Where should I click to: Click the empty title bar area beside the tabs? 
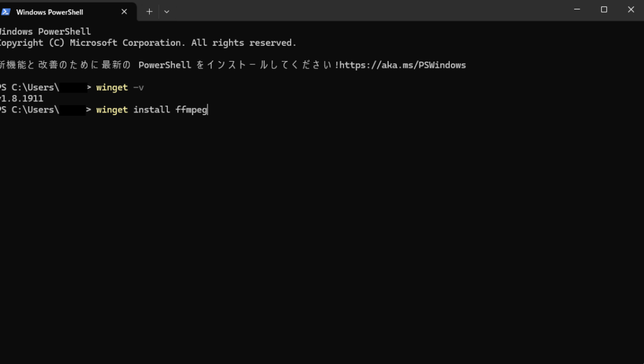pos(365,10)
